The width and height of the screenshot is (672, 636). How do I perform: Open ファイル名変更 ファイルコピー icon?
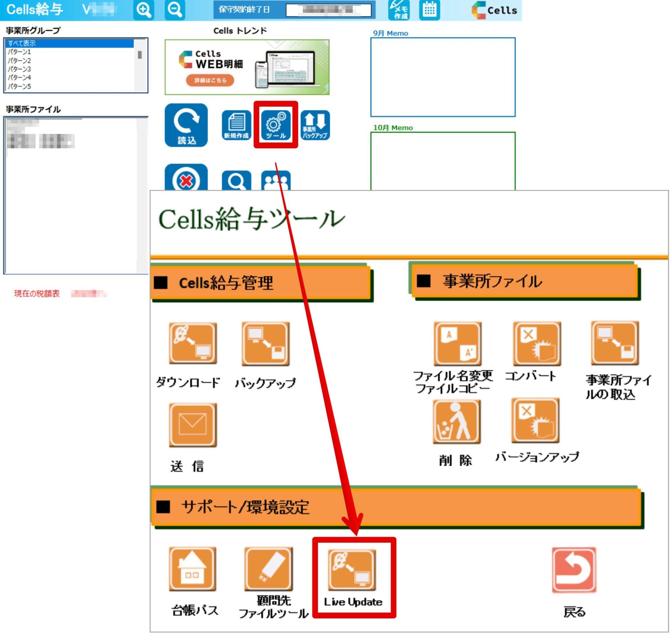point(458,343)
